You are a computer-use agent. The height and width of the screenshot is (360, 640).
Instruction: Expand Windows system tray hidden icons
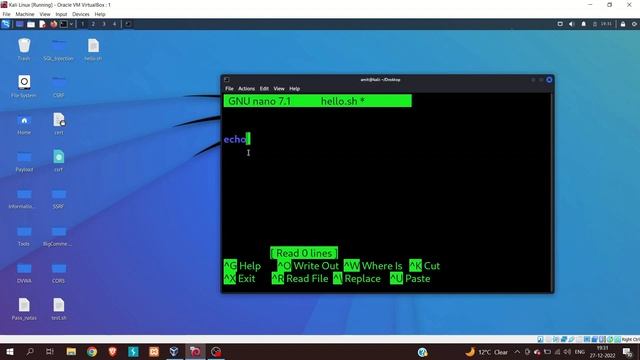[517, 352]
